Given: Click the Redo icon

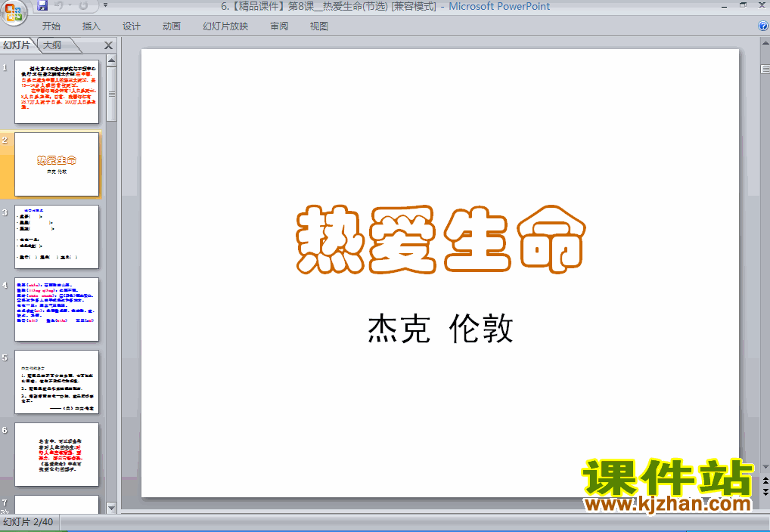Looking at the screenshot, I should (x=83, y=5).
